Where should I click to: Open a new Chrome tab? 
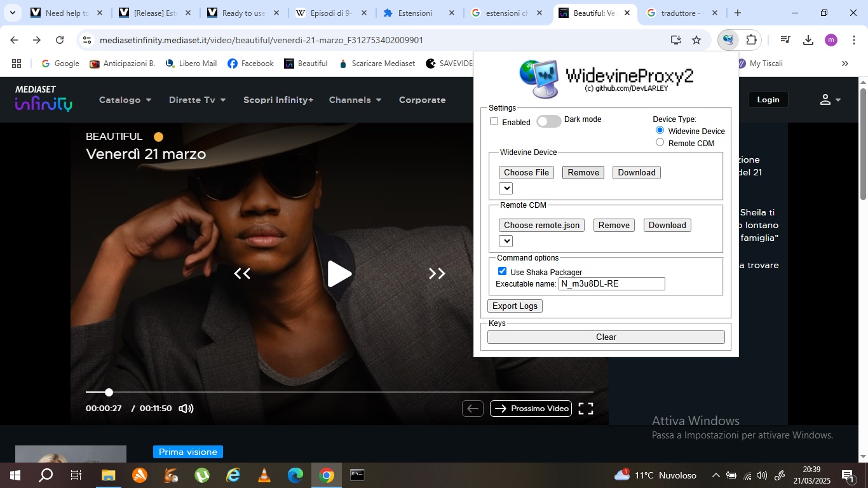click(737, 13)
